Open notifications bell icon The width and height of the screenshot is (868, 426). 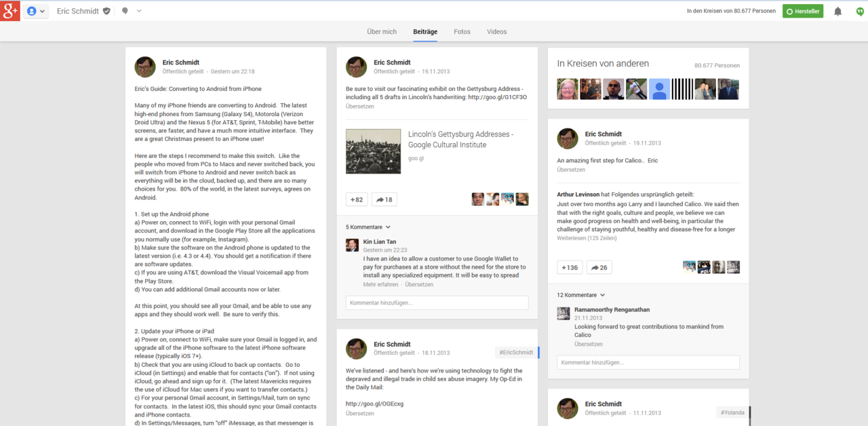point(837,12)
